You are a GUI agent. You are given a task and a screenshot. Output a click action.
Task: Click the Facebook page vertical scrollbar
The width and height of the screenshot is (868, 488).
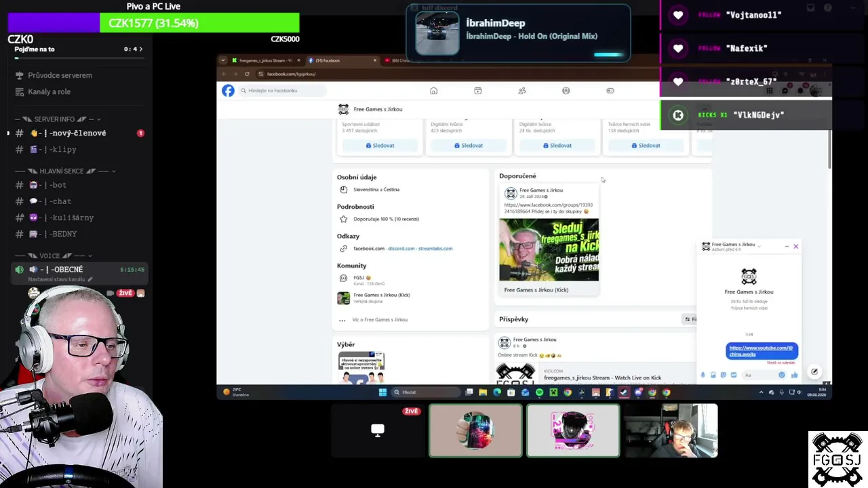(x=829, y=149)
